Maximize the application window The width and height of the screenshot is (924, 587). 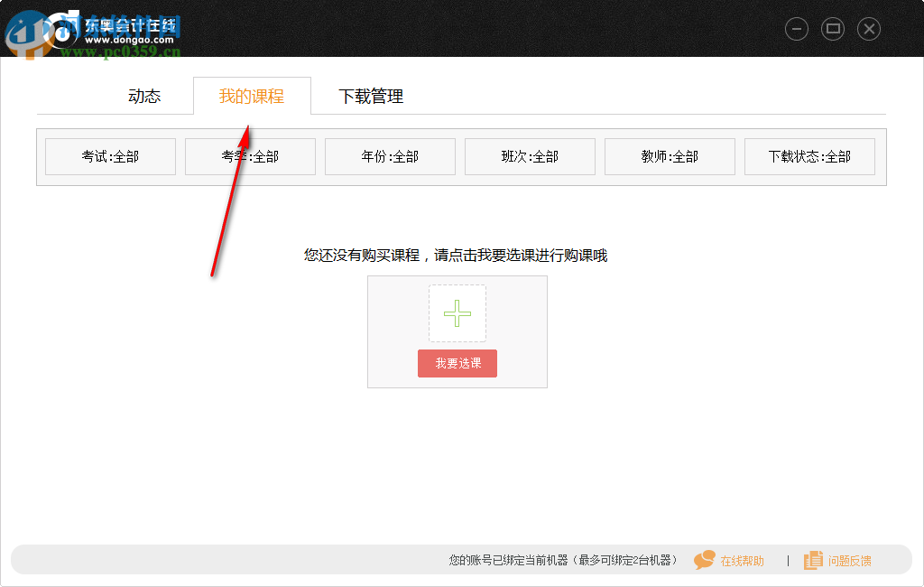832,28
